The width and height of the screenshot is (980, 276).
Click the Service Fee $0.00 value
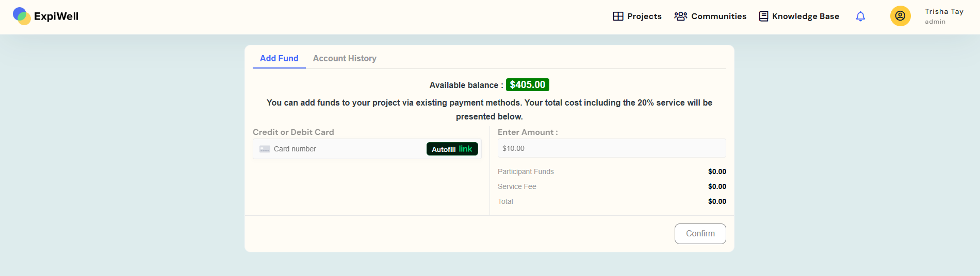click(717, 186)
